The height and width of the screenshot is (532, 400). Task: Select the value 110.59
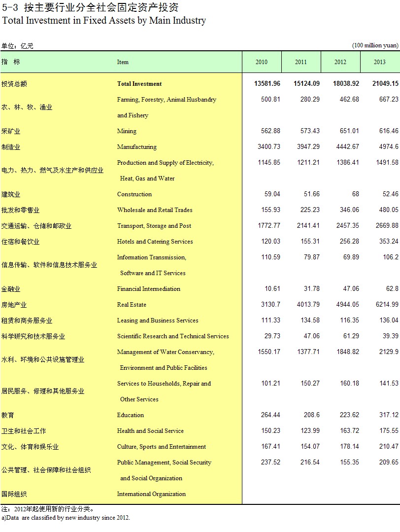point(270,257)
